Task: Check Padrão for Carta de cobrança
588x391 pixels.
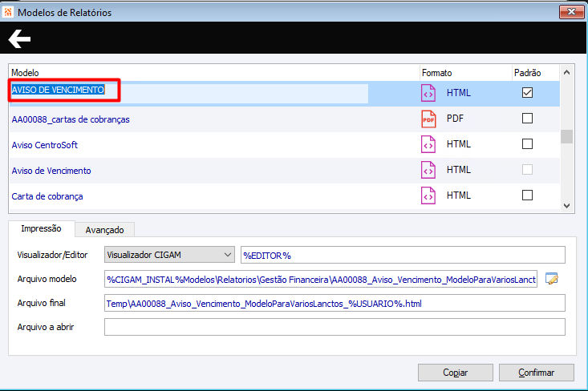Action: point(527,195)
